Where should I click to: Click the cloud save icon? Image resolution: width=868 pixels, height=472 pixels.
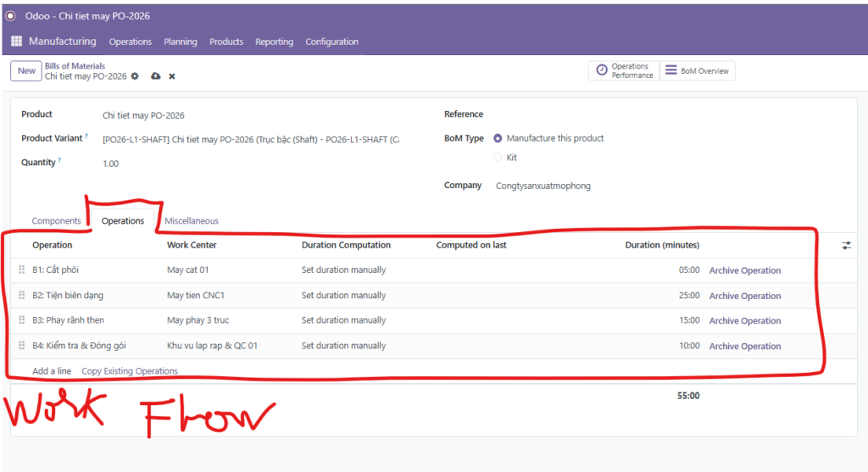[155, 76]
